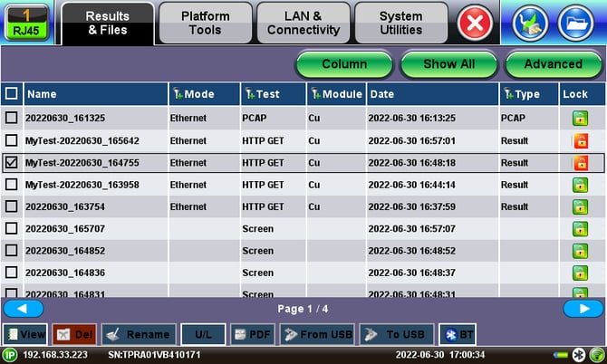Click the Page 1 / 4 indicator
This screenshot has height=364, width=607.
(x=303, y=309)
